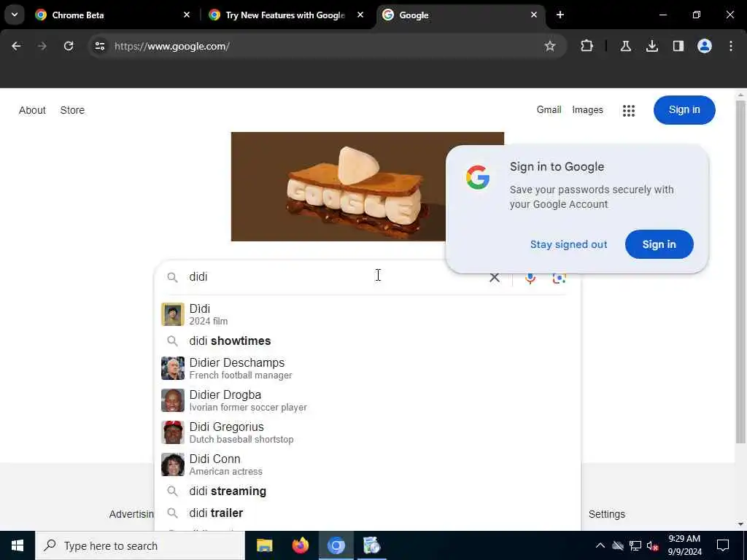Image resolution: width=747 pixels, height=560 pixels.
Task: Switch to the Chrome Beta tab
Action: click(x=113, y=15)
